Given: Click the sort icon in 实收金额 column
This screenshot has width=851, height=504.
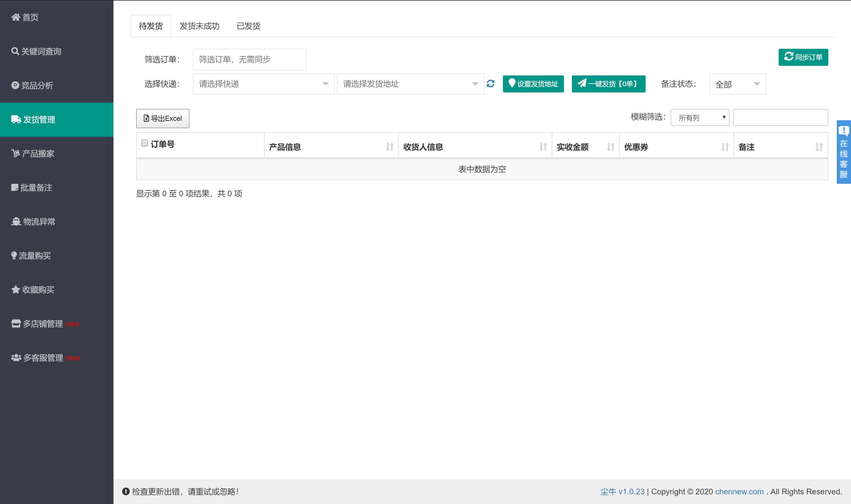Looking at the screenshot, I should click(610, 147).
